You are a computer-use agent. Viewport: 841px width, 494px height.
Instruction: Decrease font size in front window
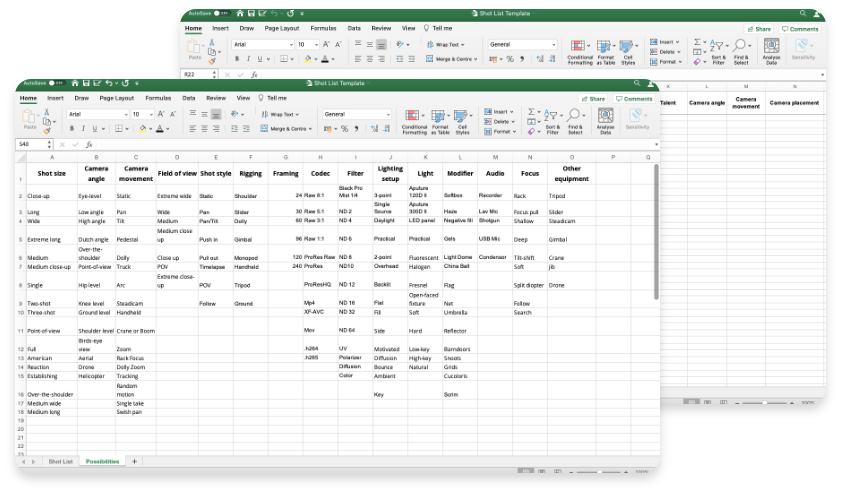coord(173,114)
